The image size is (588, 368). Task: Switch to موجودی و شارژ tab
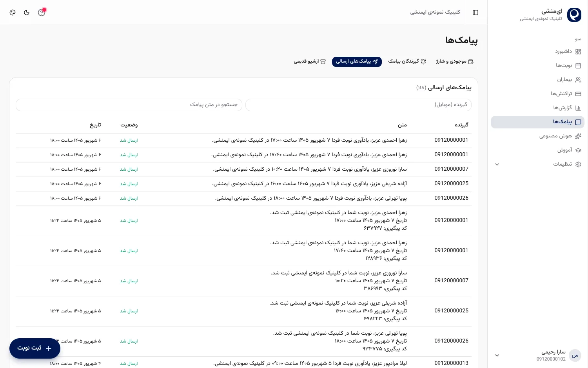(455, 62)
